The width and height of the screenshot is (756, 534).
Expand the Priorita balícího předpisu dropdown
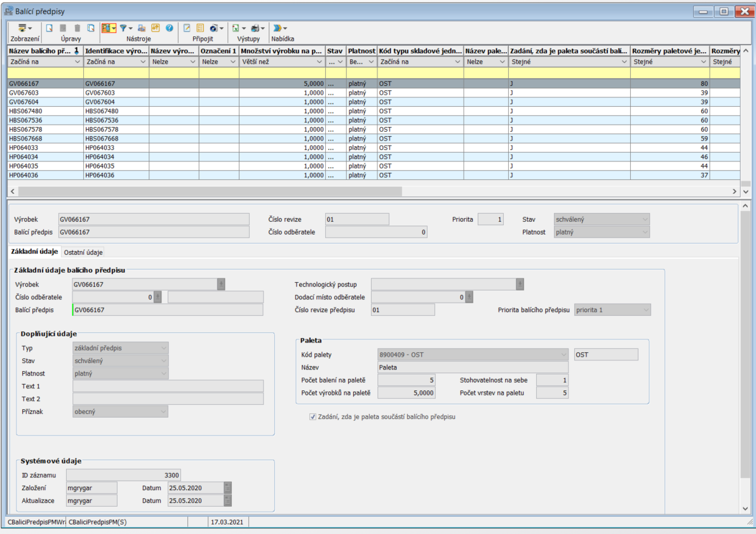tap(645, 310)
